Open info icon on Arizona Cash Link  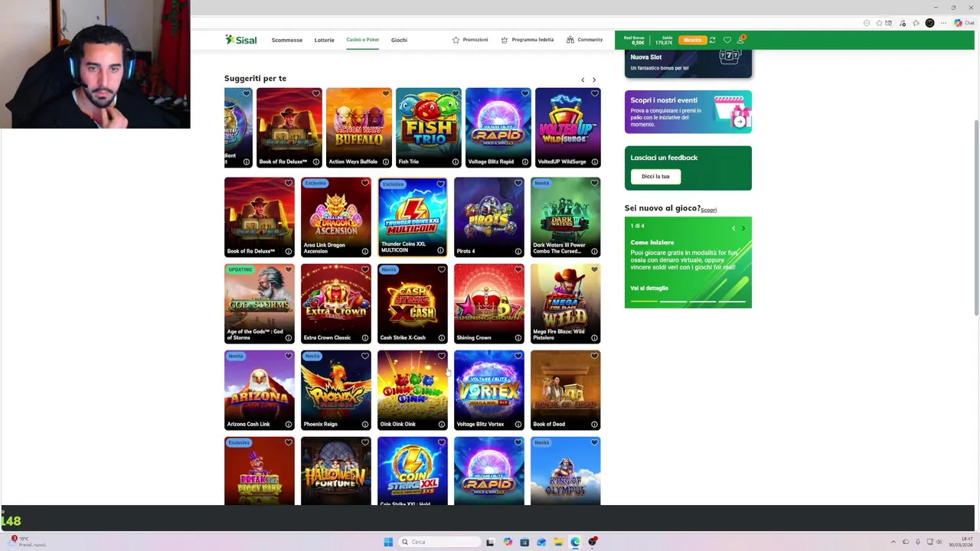point(288,424)
